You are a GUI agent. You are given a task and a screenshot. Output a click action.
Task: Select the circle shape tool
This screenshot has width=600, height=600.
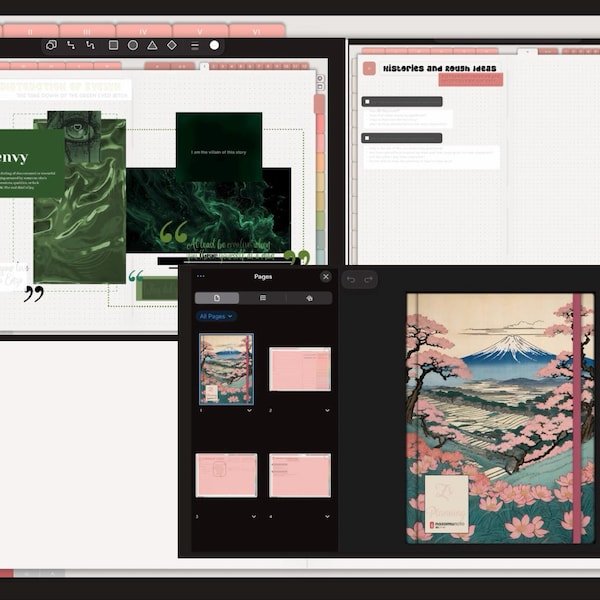tap(133, 45)
